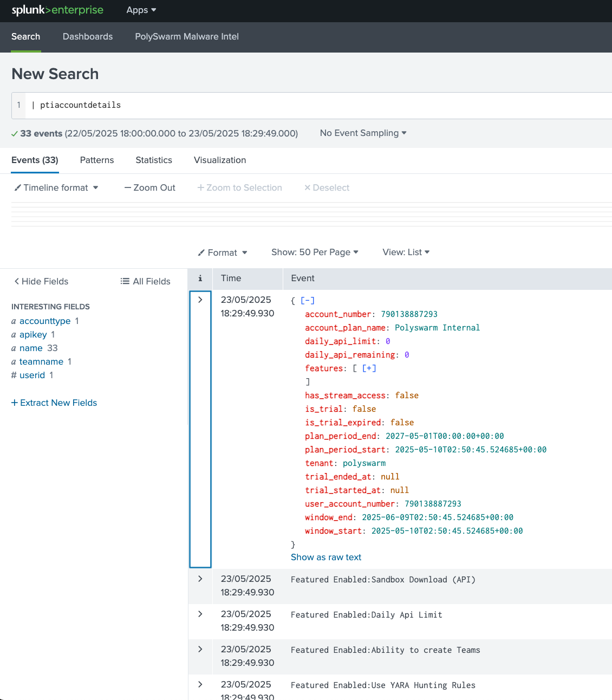This screenshot has height=700, width=612.
Task: Expand the Daily Api Limit event row
Action: 200,614
